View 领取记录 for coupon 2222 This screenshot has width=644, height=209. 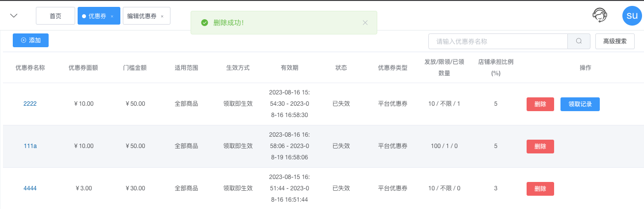[580, 104]
